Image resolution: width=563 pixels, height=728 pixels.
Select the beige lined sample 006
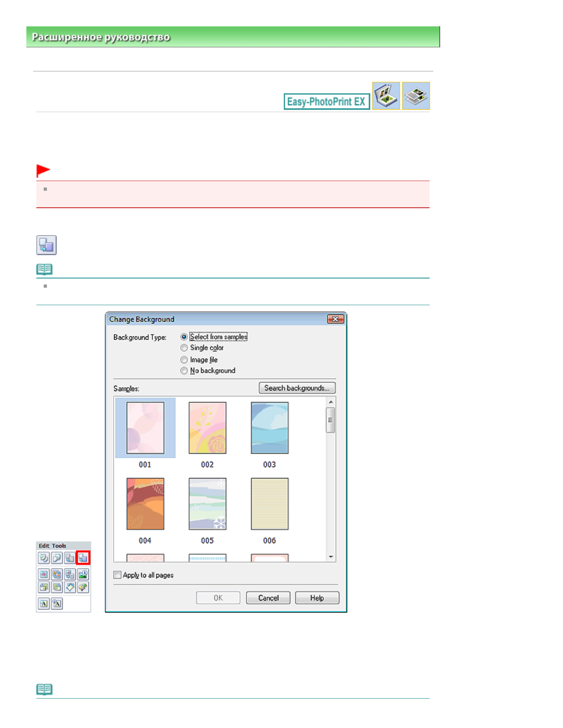click(x=270, y=504)
